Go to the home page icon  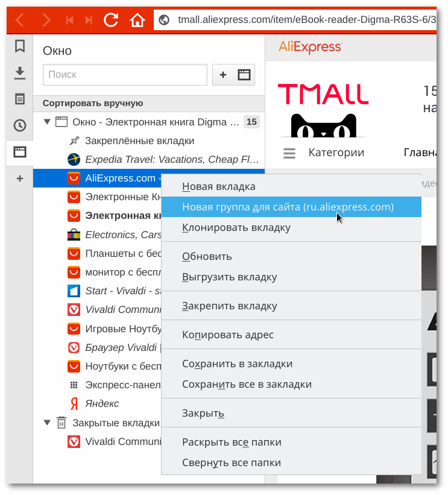click(x=137, y=20)
